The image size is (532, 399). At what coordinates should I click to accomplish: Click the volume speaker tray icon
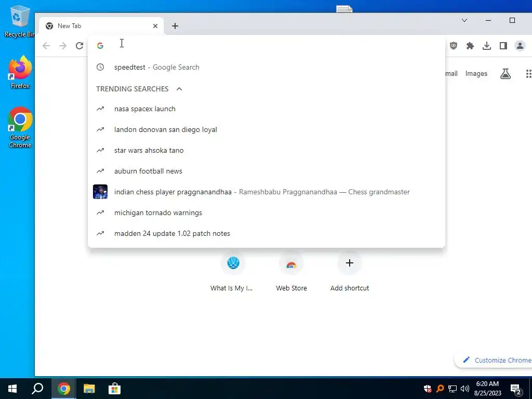[465, 389]
